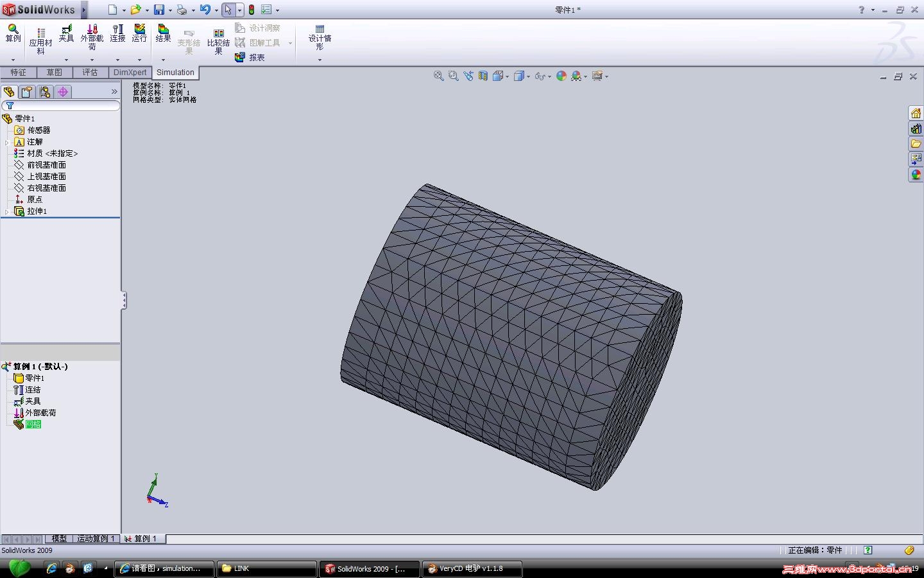
Task: Click the Apply Scene icon
Action: pyautogui.click(x=576, y=76)
